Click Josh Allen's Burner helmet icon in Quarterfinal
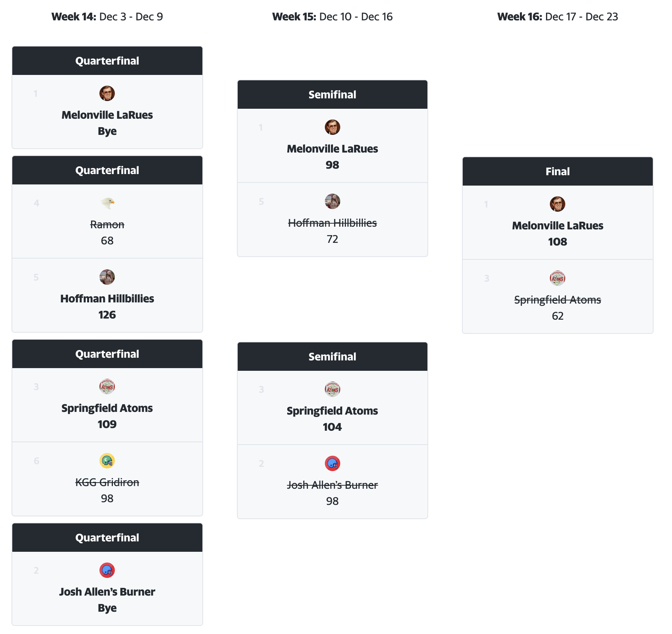Image resolution: width=672 pixels, height=634 pixels. [107, 570]
